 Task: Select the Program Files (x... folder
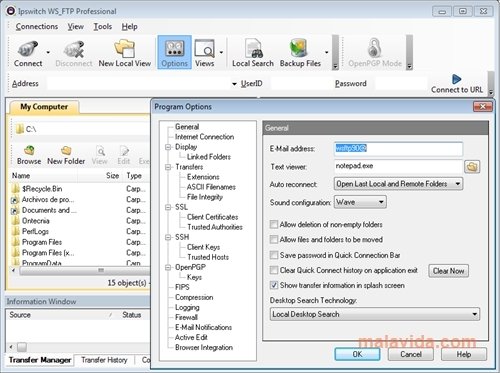pyautogui.click(x=48, y=253)
